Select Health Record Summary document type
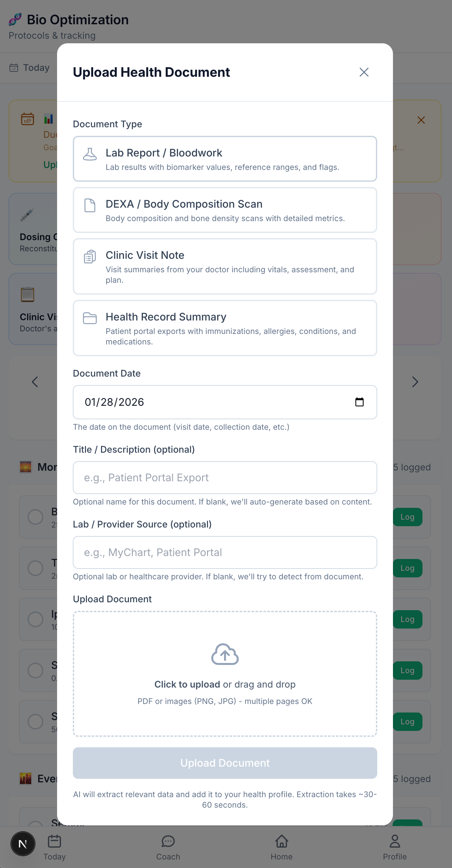 pyautogui.click(x=225, y=328)
